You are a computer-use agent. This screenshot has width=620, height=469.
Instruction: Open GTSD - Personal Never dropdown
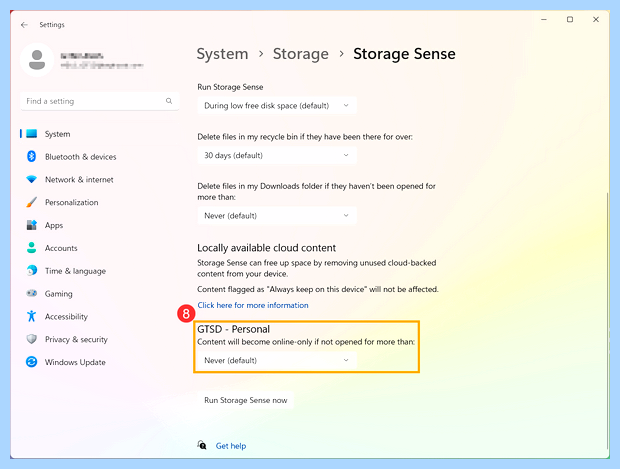[277, 360]
